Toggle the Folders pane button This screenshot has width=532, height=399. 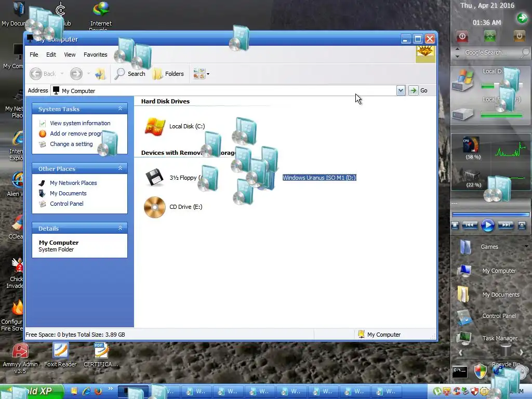coord(168,74)
